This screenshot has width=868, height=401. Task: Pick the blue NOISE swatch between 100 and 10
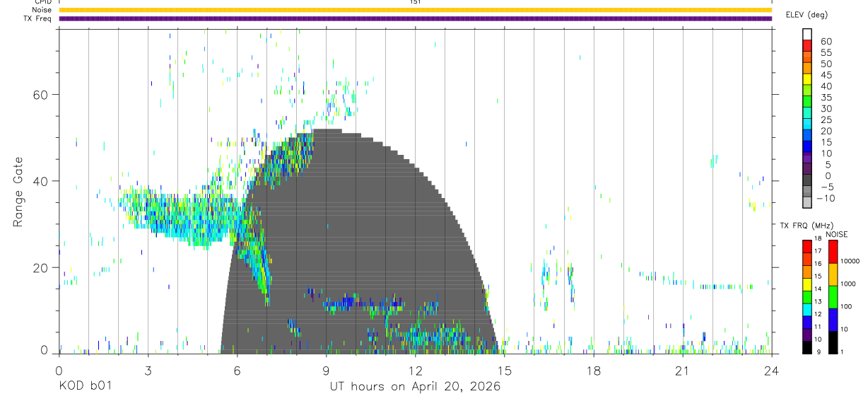833,320
